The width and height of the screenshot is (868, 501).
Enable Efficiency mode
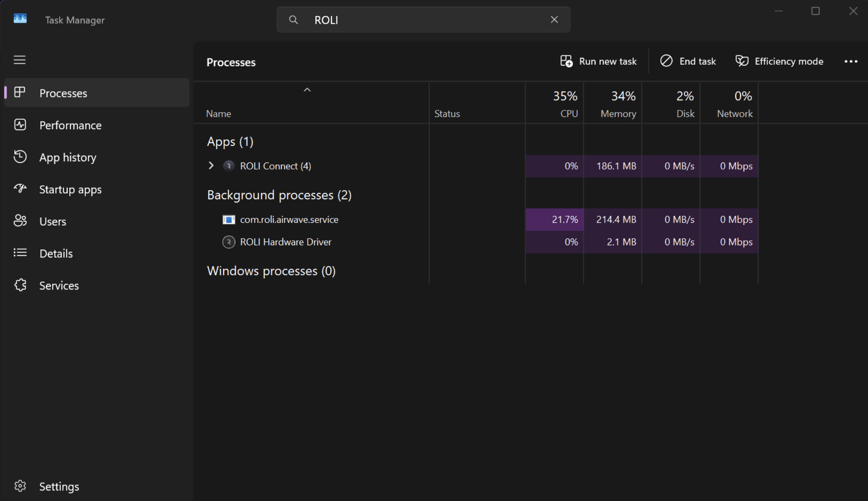click(x=779, y=62)
